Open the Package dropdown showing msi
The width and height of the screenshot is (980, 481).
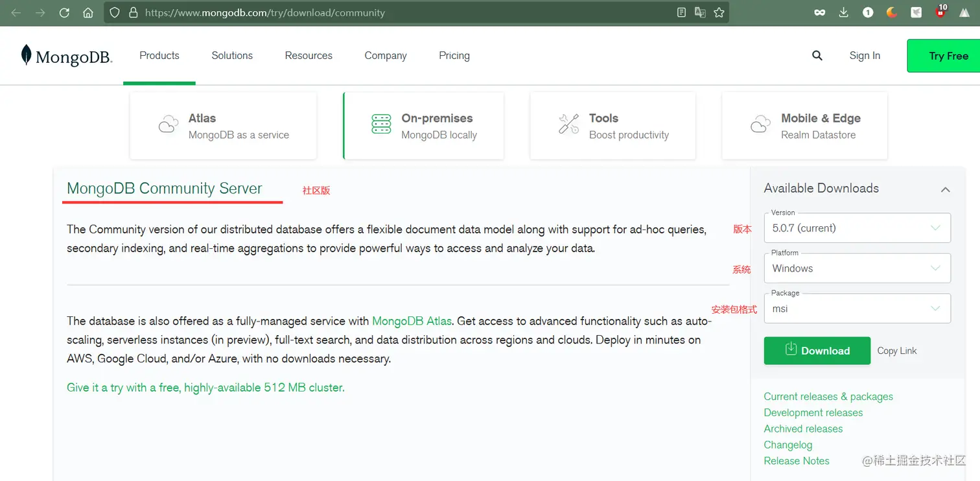[x=857, y=309]
